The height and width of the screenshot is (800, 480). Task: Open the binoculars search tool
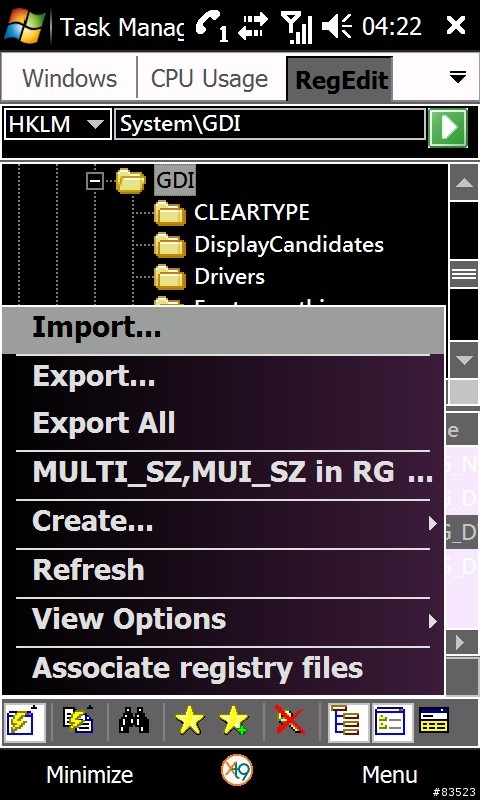tap(134, 722)
